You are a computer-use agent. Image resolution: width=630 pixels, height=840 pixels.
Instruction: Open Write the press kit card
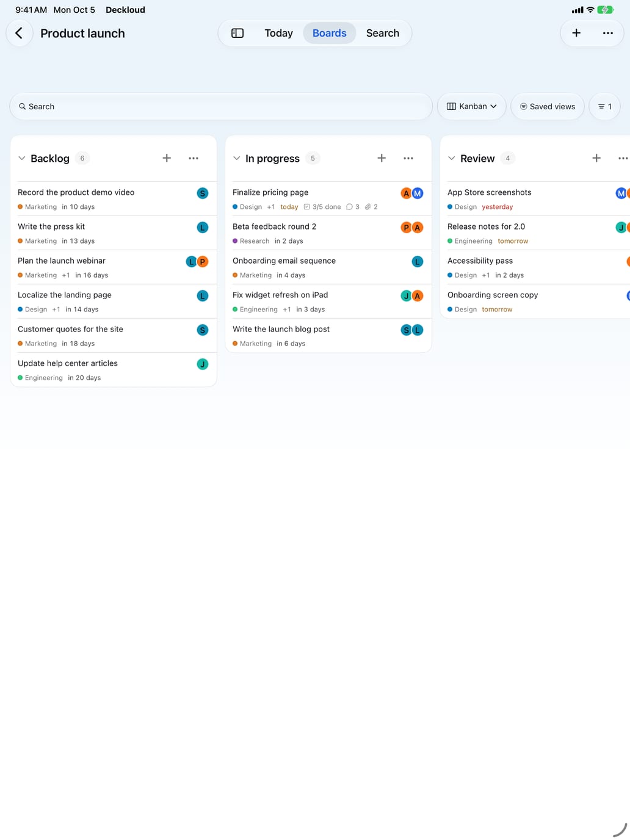click(x=114, y=233)
